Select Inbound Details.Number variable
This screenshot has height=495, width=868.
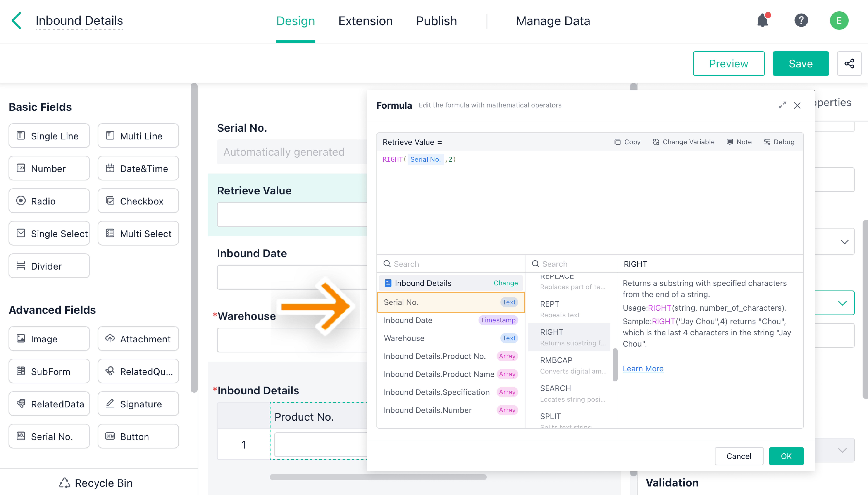(x=451, y=410)
